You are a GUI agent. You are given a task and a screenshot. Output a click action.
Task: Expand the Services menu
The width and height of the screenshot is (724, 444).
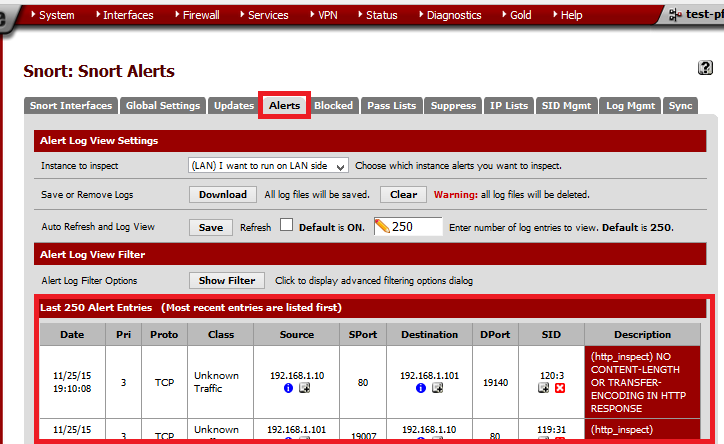262,15
